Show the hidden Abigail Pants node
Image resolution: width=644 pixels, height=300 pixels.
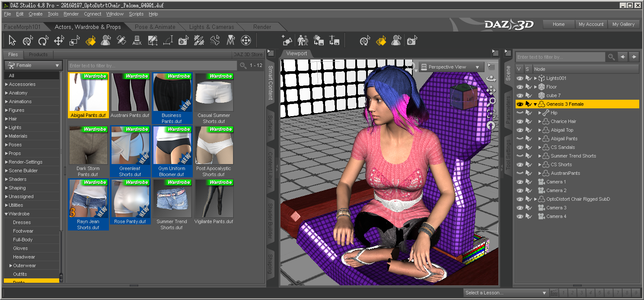coord(520,139)
